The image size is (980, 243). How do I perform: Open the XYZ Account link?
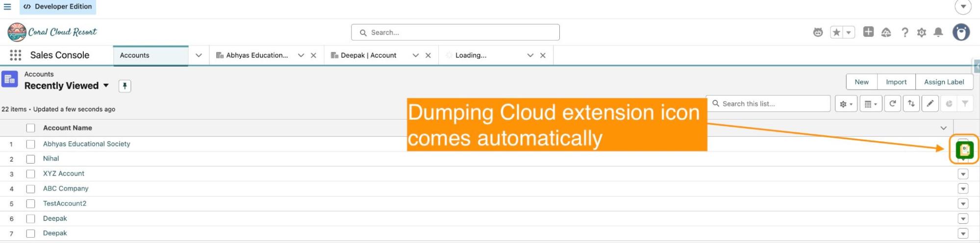(64, 174)
